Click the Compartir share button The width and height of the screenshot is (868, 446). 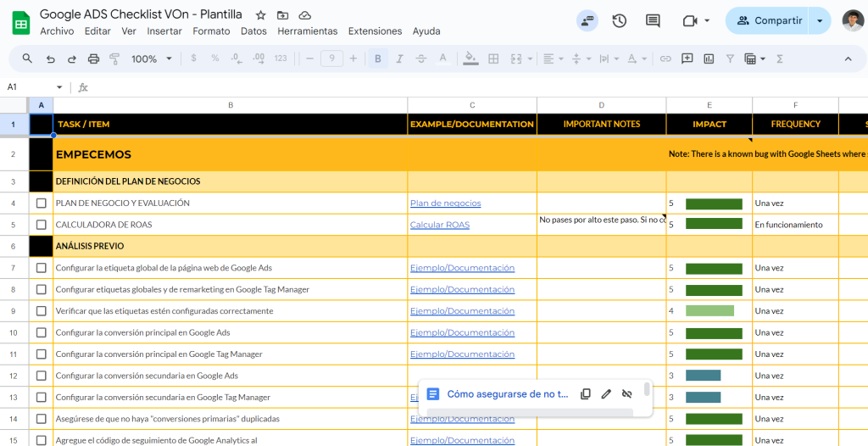(769, 21)
